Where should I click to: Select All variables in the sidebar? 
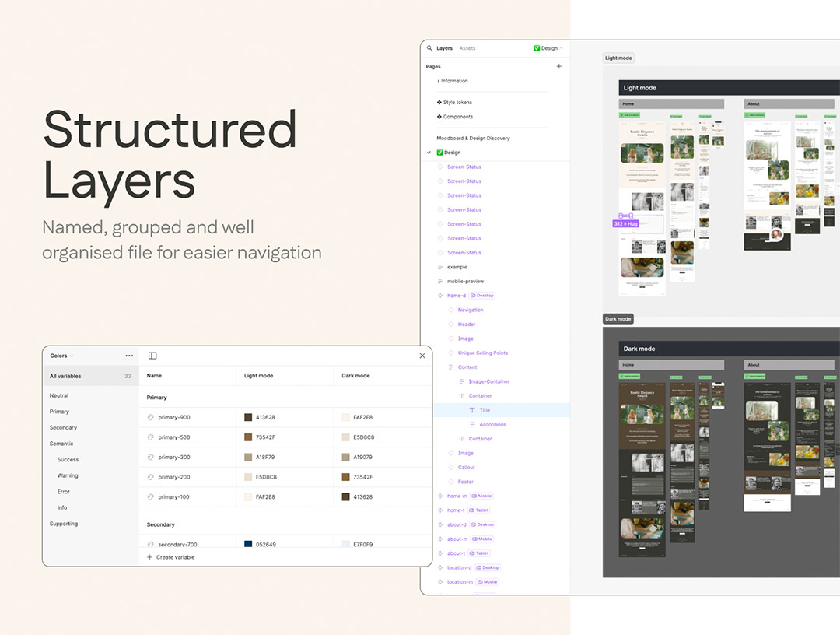tap(65, 376)
